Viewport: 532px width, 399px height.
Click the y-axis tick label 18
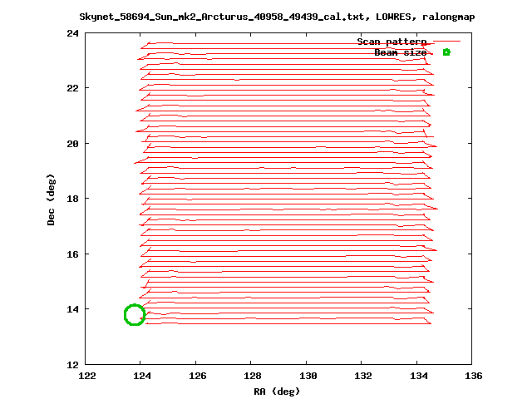point(72,199)
